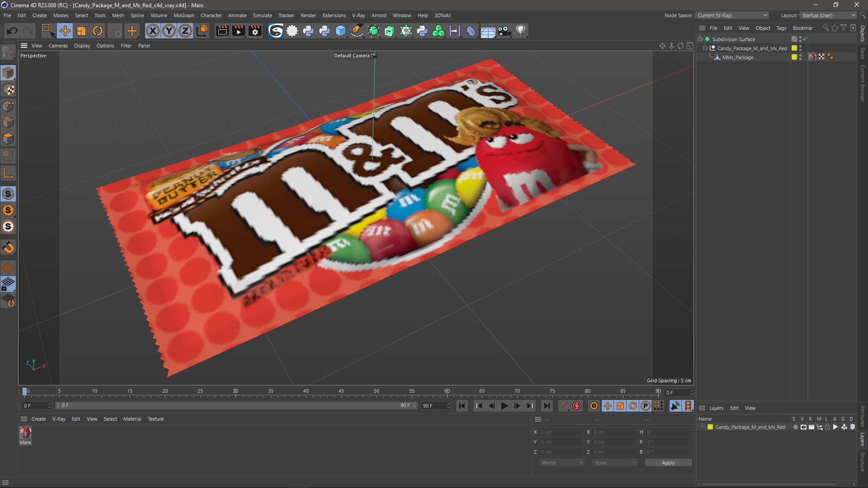Collapse Candy_Package_M_and_Ms_Red tree node
This screenshot has width=868, height=488.
pos(705,48)
